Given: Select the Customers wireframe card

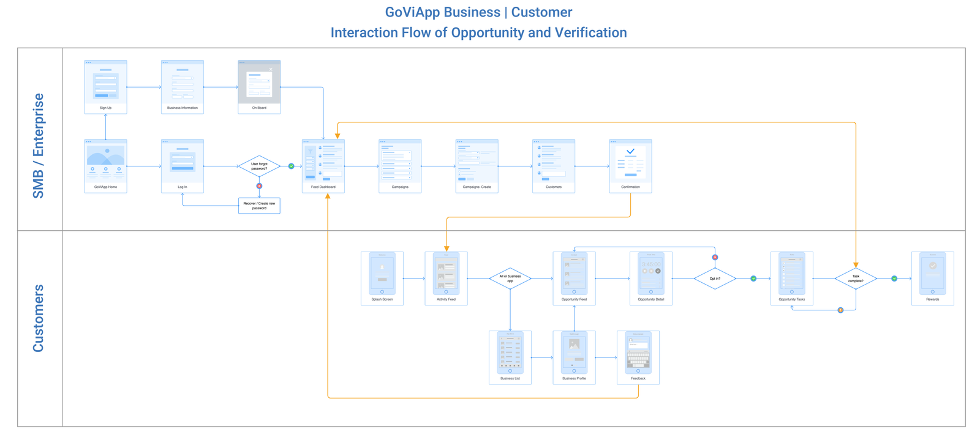Looking at the screenshot, I should tap(554, 166).
